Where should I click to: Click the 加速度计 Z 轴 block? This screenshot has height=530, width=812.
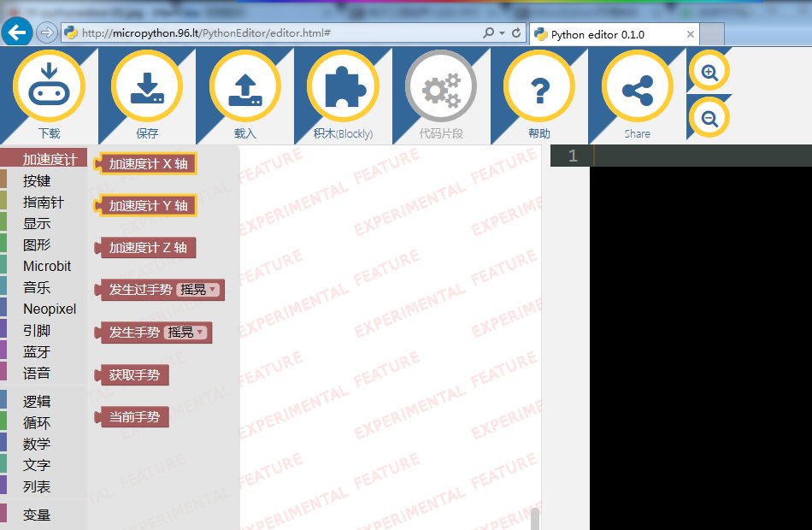point(146,248)
